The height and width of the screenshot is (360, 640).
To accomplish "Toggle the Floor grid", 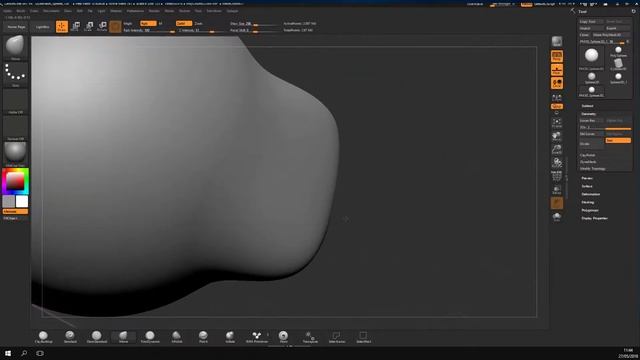I will pyautogui.click(x=557, y=70).
